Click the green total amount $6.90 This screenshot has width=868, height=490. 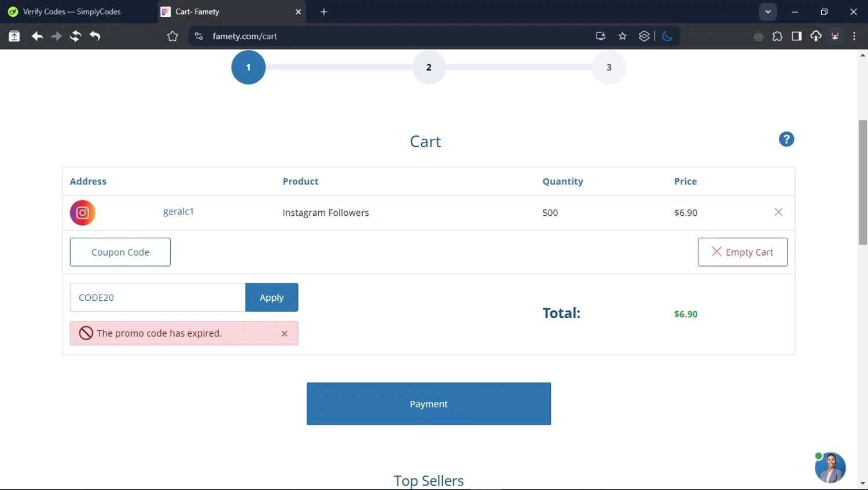(686, 314)
